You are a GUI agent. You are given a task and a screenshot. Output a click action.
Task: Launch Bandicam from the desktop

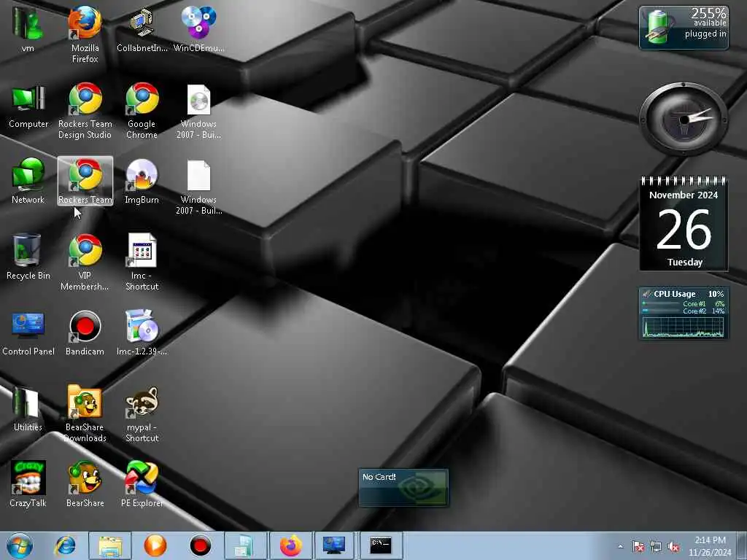[85, 332]
